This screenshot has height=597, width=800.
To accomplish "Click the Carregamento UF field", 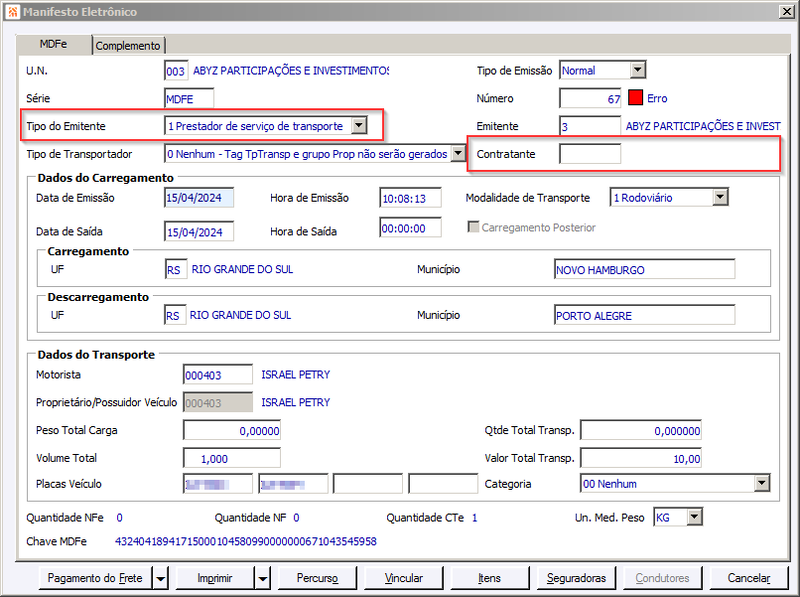I will click(x=176, y=269).
